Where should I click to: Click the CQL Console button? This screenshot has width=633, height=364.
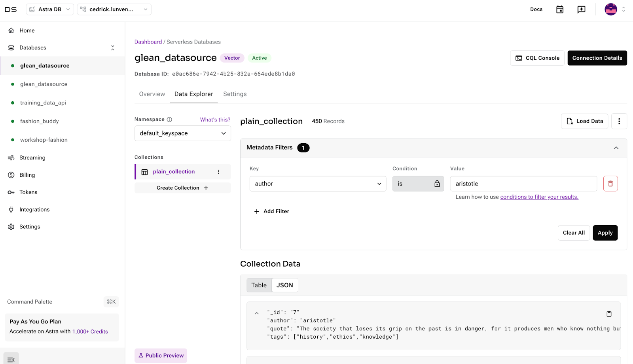click(537, 58)
